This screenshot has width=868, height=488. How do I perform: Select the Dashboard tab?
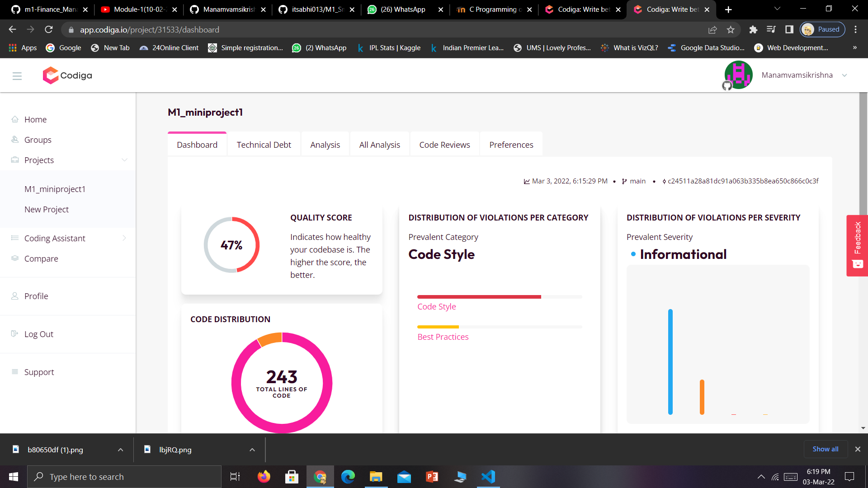pos(197,145)
